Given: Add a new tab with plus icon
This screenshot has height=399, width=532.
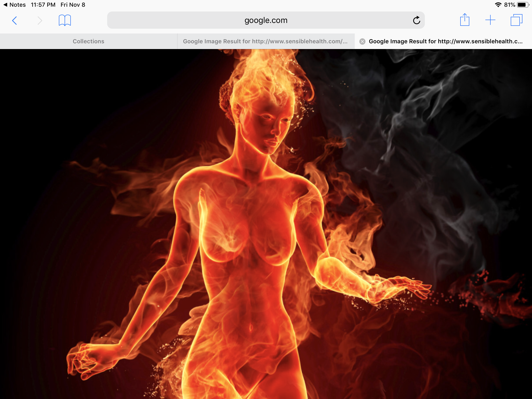Looking at the screenshot, I should [x=490, y=20].
